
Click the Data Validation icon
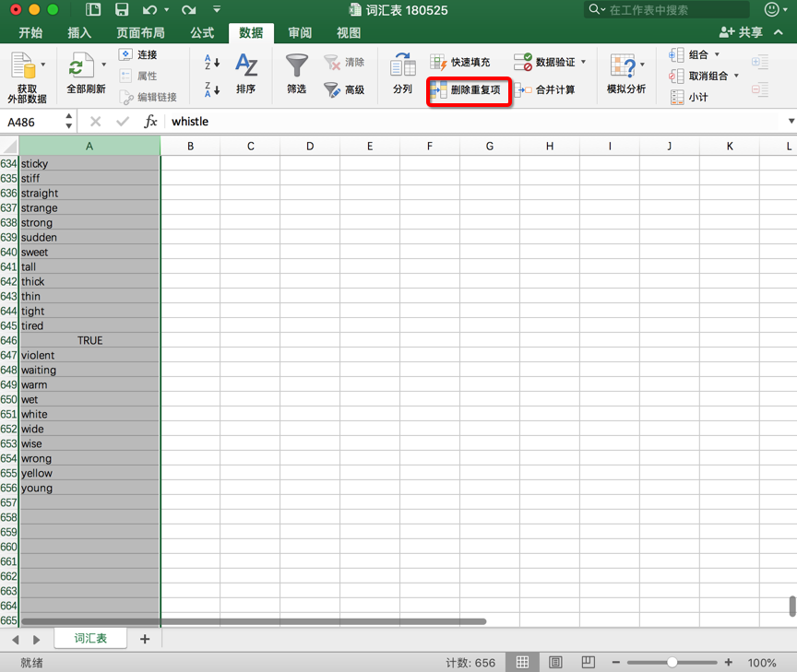[x=522, y=62]
